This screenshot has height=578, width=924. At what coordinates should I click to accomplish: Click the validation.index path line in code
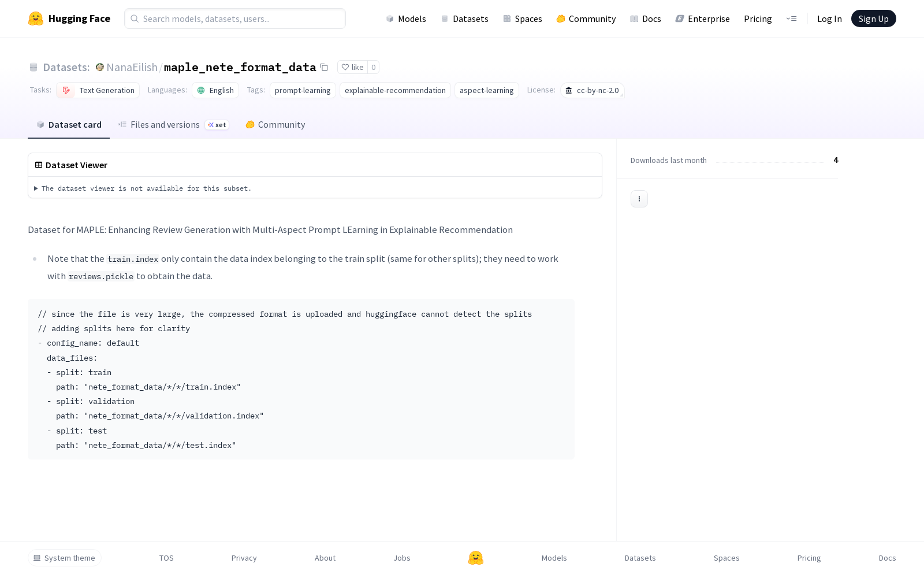click(x=160, y=416)
